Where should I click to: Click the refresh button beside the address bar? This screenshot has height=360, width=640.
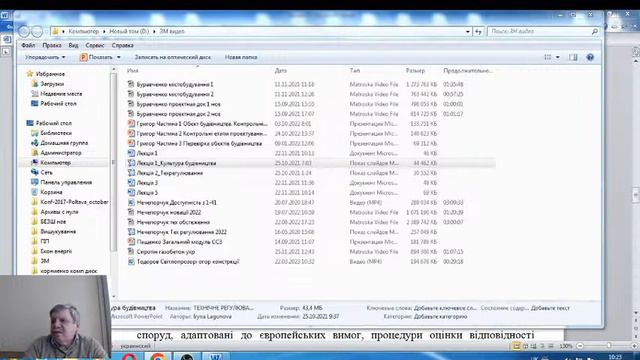(478, 31)
